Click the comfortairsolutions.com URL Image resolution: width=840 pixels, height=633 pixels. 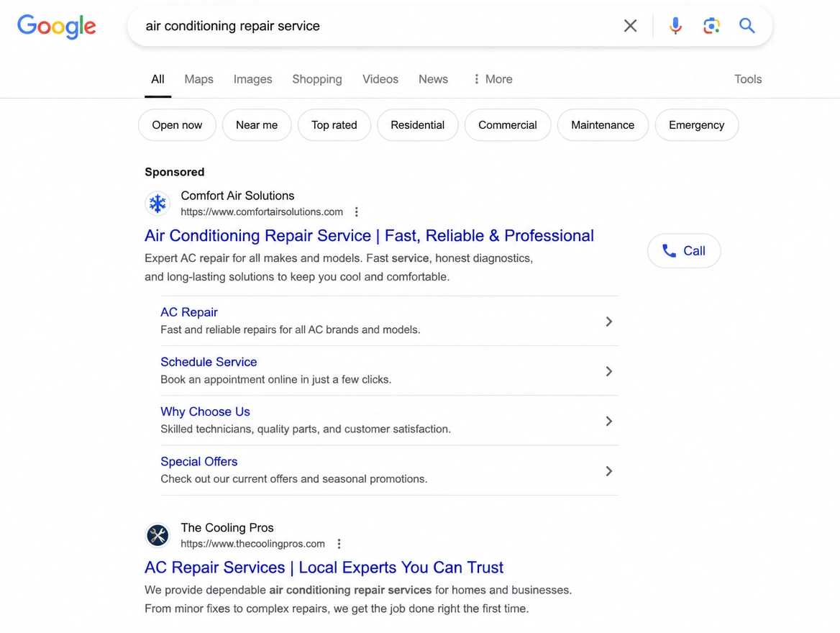[262, 211]
